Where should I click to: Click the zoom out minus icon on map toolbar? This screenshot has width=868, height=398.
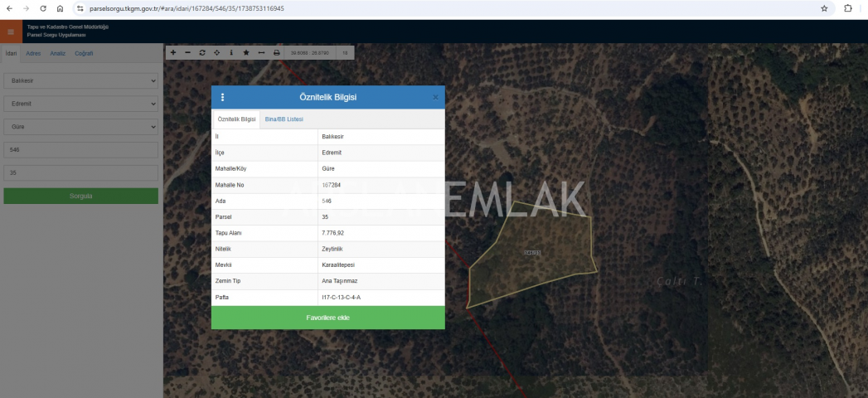coord(187,52)
